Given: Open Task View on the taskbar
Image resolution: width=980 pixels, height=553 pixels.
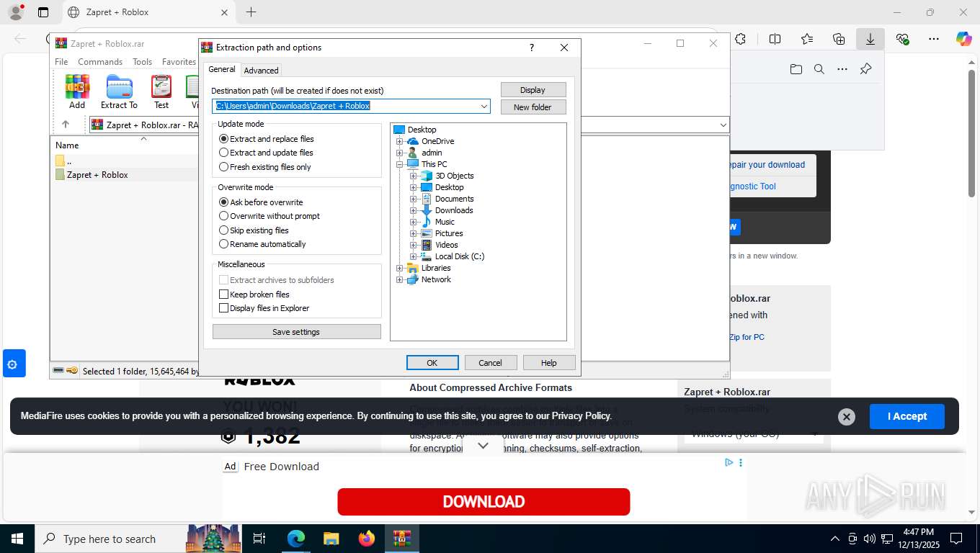Looking at the screenshot, I should (x=259, y=539).
